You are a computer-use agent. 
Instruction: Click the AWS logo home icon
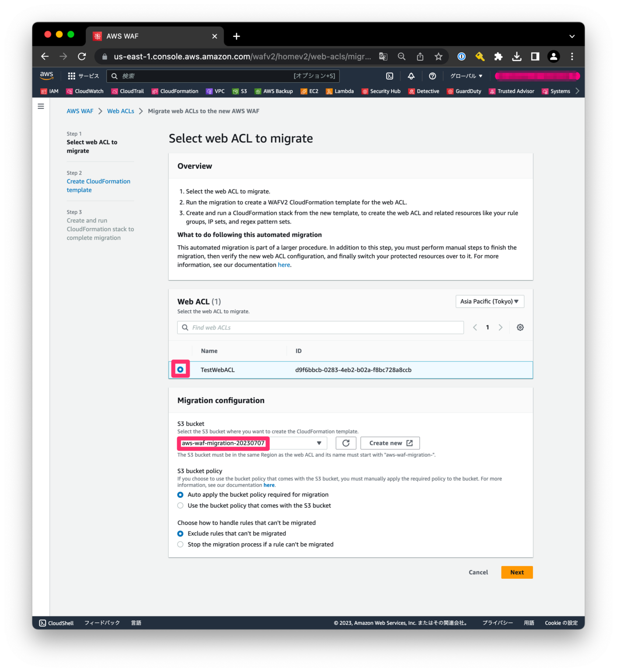click(x=47, y=76)
